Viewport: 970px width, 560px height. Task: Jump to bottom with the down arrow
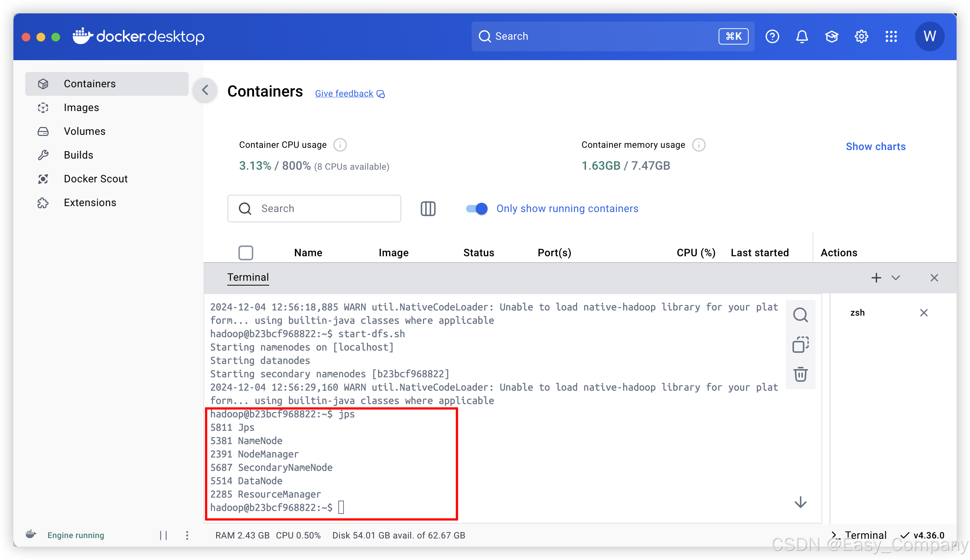800,502
